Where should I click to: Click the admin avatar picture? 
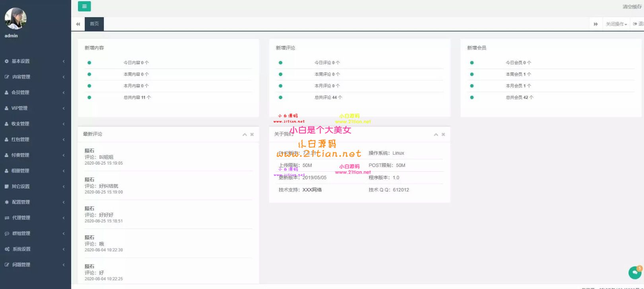point(16,19)
